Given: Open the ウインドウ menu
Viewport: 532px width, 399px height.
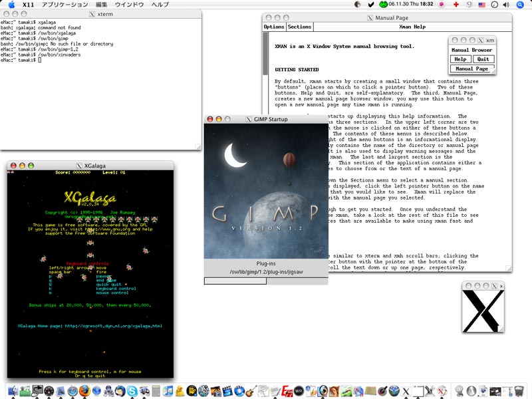Looking at the screenshot, I should click(x=128, y=5).
